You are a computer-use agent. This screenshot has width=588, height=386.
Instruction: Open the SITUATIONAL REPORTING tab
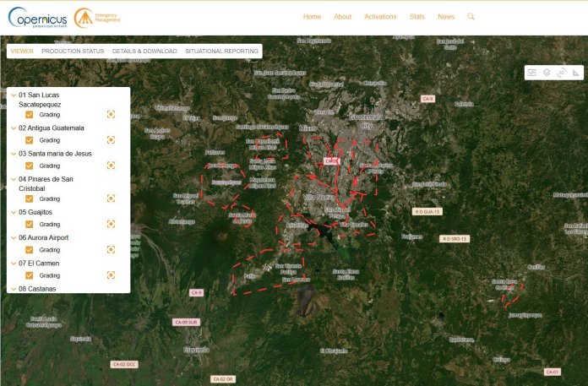(221, 51)
